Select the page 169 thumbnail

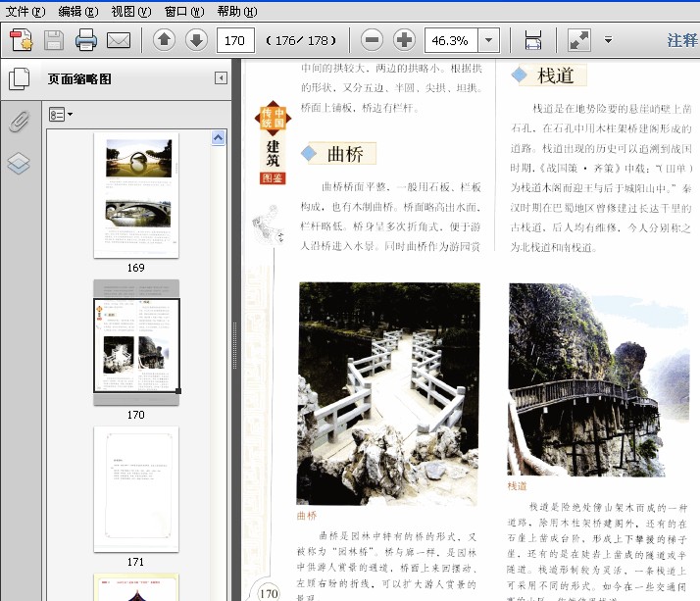[x=135, y=195]
